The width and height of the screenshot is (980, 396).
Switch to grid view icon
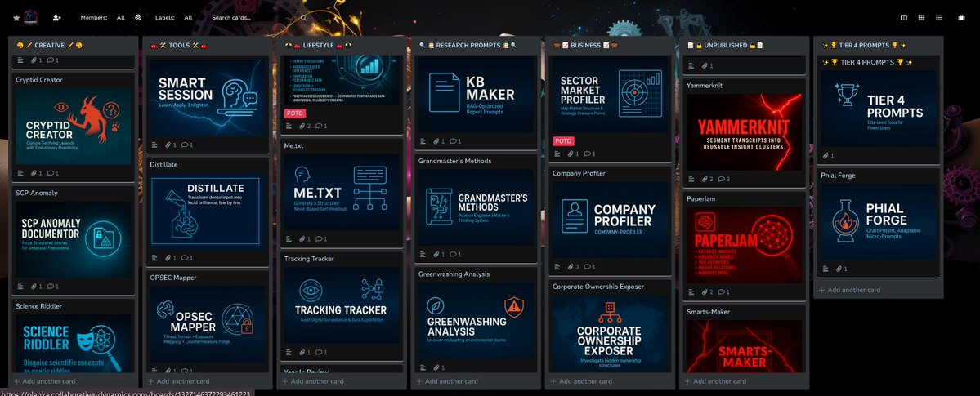click(921, 18)
